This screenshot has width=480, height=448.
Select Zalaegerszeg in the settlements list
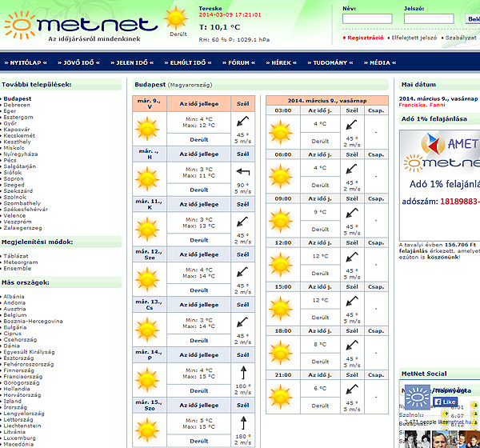[22, 228]
